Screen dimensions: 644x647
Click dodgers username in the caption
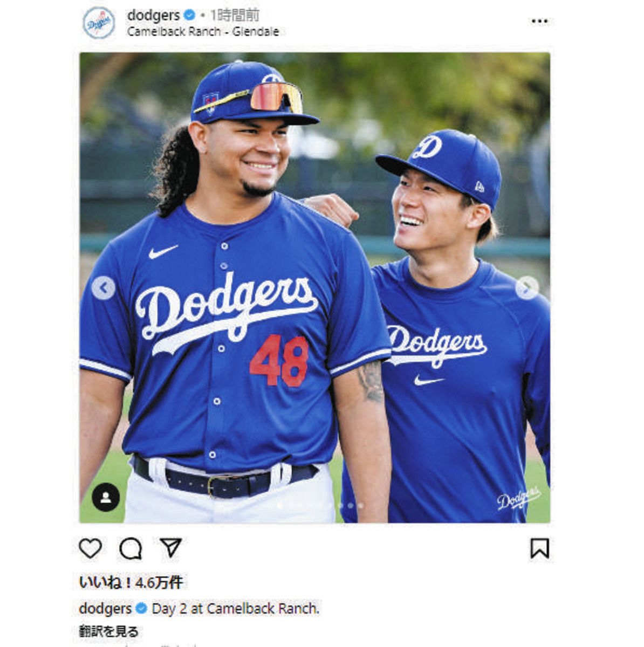coord(105,609)
